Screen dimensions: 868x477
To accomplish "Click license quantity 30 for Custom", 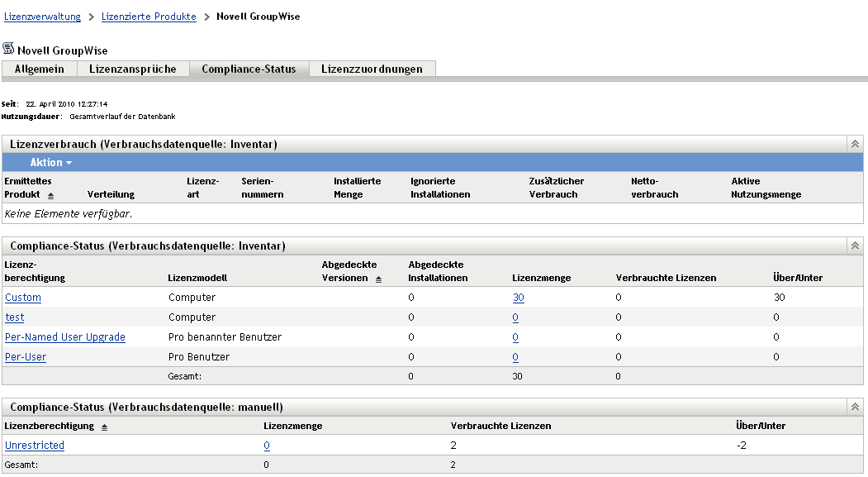I will (x=518, y=298).
